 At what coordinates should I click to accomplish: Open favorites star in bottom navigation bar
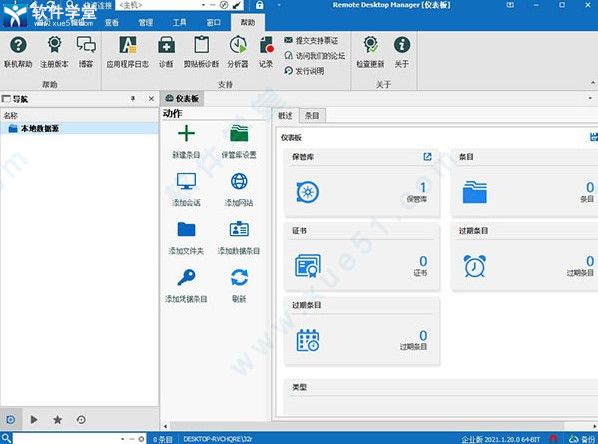tap(58, 420)
